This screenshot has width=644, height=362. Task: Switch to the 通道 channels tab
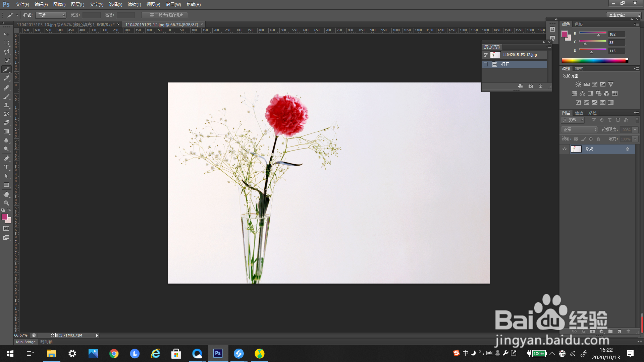(579, 113)
